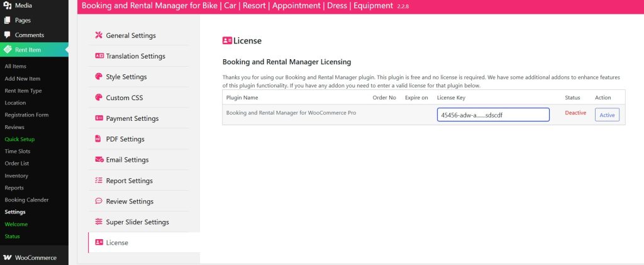The width and height of the screenshot is (644, 265).
Task: Open the Rent Item menu
Action: pos(28,50)
